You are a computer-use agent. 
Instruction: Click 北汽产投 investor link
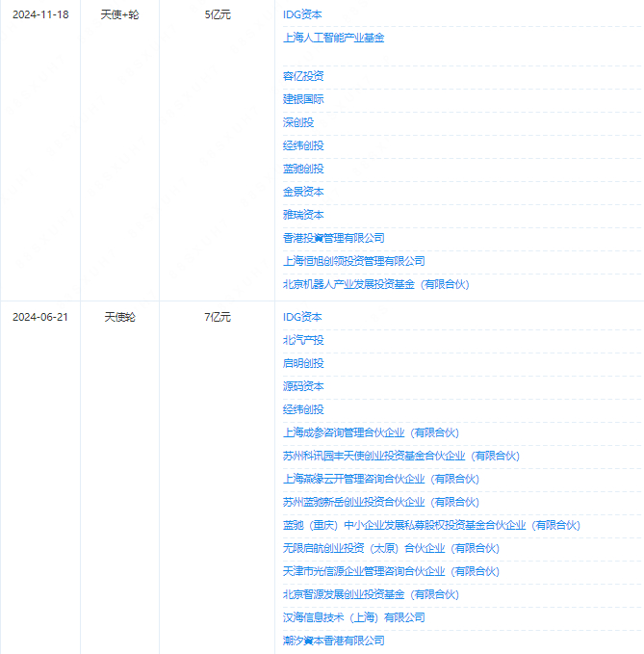coord(303,340)
